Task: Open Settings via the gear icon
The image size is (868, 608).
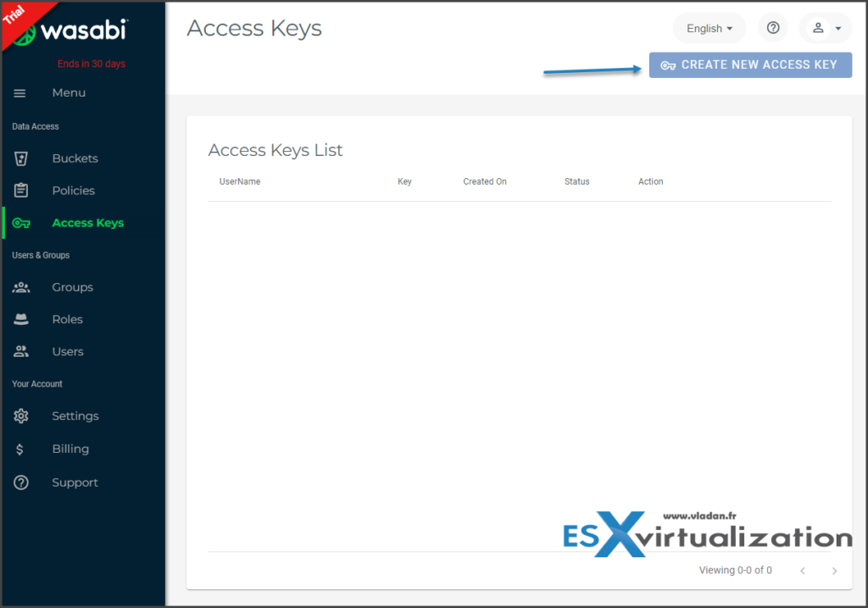Action: click(x=21, y=416)
